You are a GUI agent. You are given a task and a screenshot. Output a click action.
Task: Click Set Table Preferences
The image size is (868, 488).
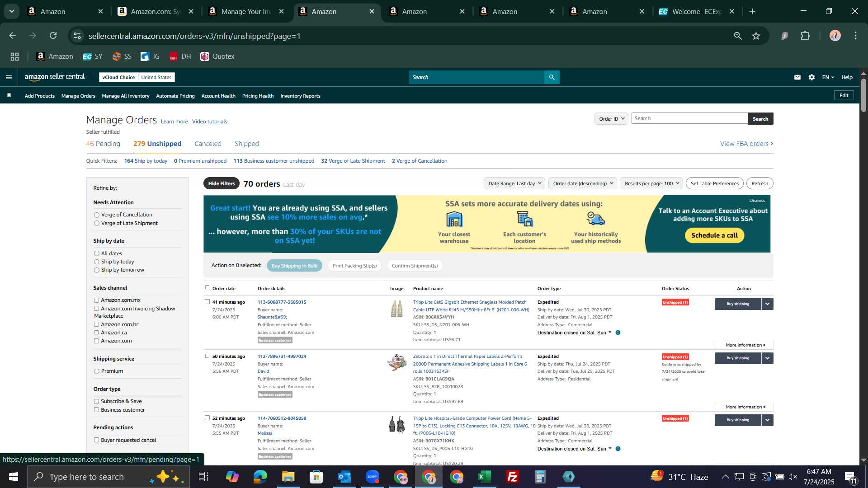click(x=715, y=183)
